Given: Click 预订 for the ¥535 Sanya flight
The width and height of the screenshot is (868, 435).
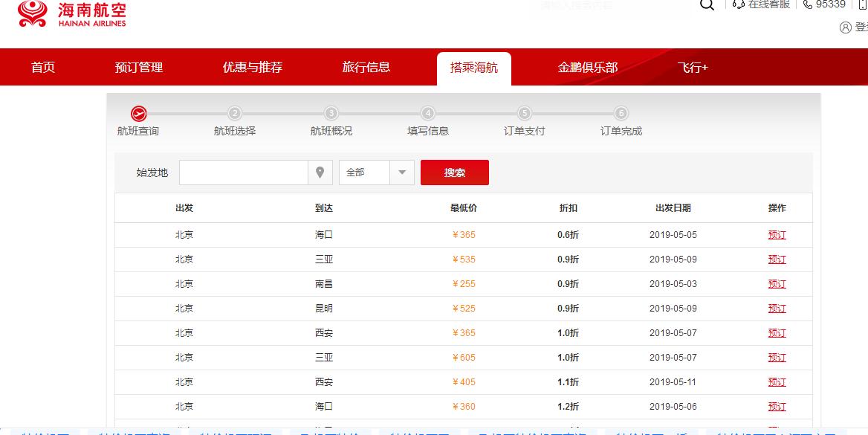Looking at the screenshot, I should [777, 260].
